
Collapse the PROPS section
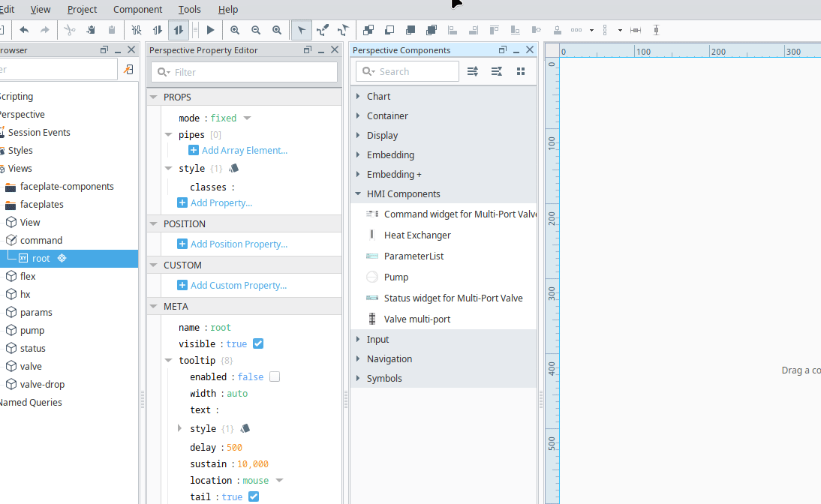(154, 97)
